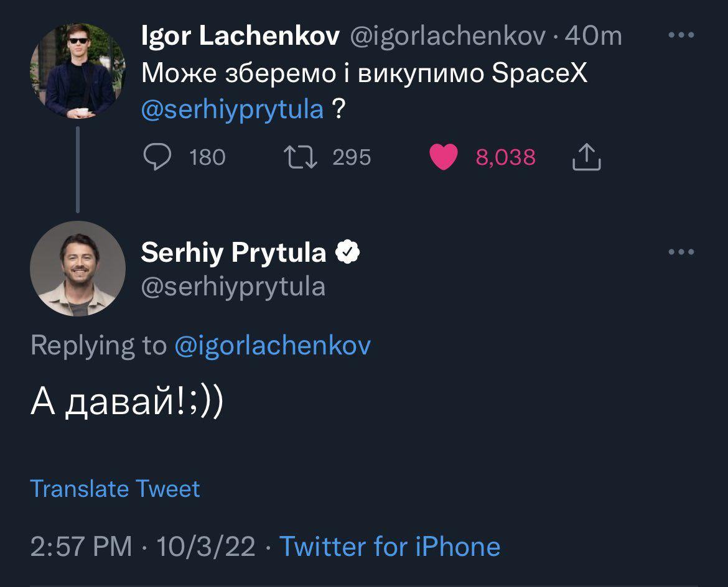View the 8,038 likes count
Image resolution: width=728 pixels, height=587 pixels.
(x=505, y=157)
